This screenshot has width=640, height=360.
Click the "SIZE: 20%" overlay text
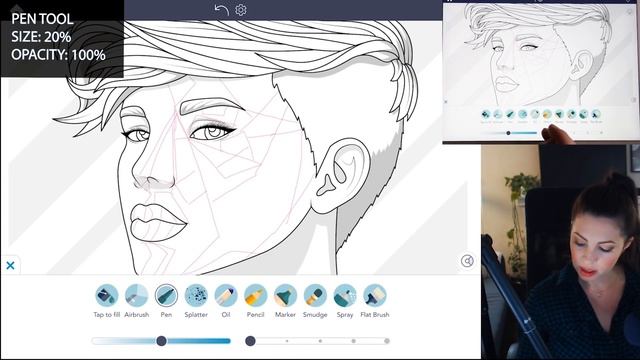[x=41, y=37]
